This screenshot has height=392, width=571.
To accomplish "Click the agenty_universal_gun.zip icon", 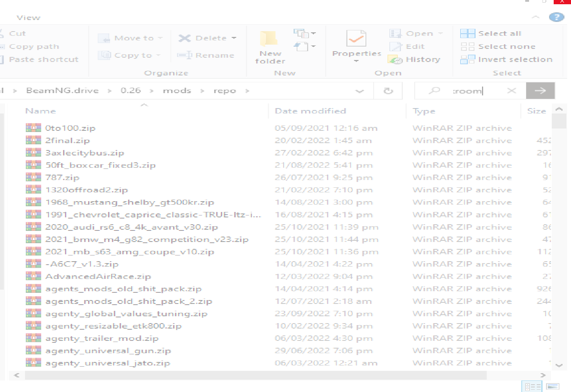I will click(x=33, y=350).
